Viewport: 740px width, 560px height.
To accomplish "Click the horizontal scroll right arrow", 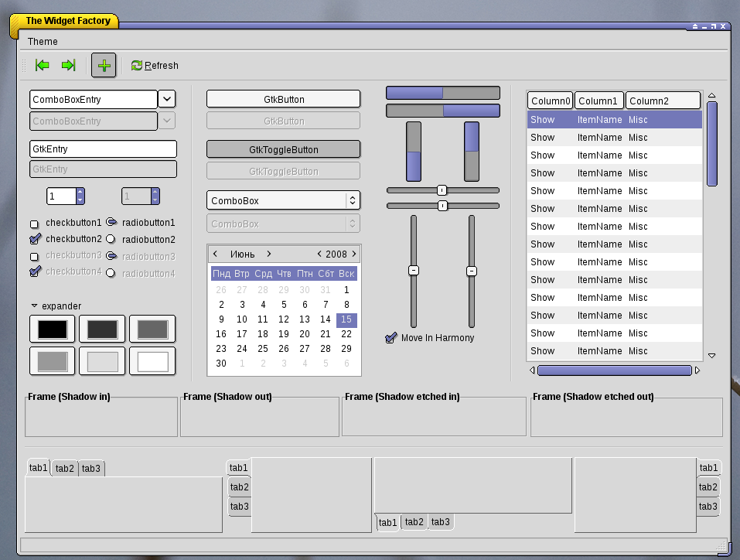I will coord(697,370).
